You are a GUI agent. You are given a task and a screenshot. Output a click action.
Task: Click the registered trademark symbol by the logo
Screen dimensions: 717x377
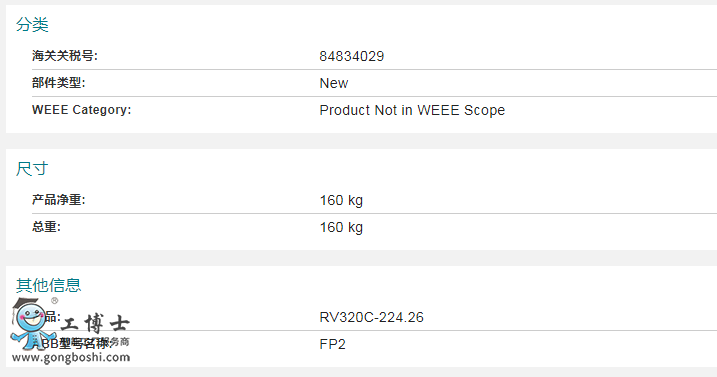(x=54, y=301)
